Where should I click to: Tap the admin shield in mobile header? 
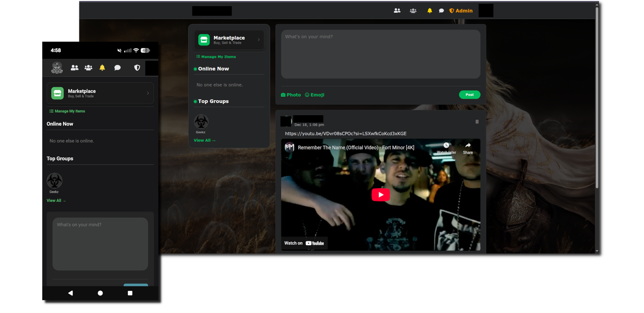[x=137, y=68]
